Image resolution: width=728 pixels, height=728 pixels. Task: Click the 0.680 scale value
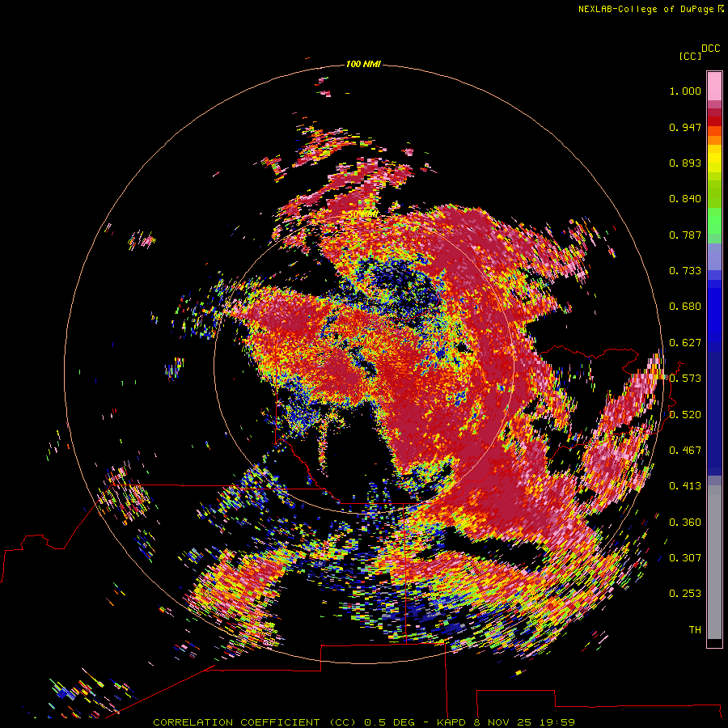685,307
